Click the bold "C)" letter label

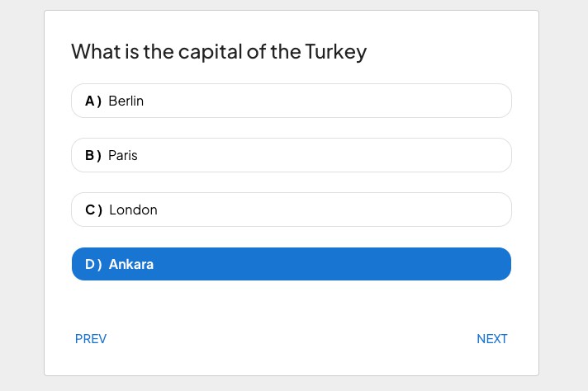[93, 210]
